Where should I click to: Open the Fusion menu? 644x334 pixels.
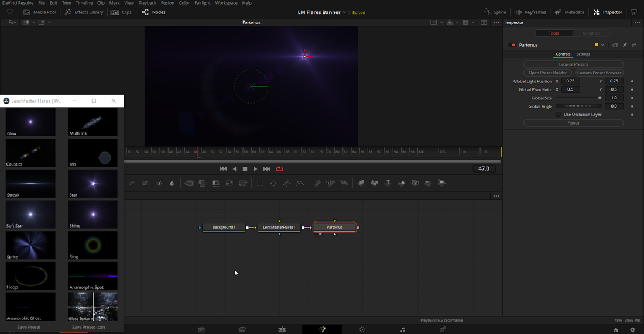tap(167, 3)
